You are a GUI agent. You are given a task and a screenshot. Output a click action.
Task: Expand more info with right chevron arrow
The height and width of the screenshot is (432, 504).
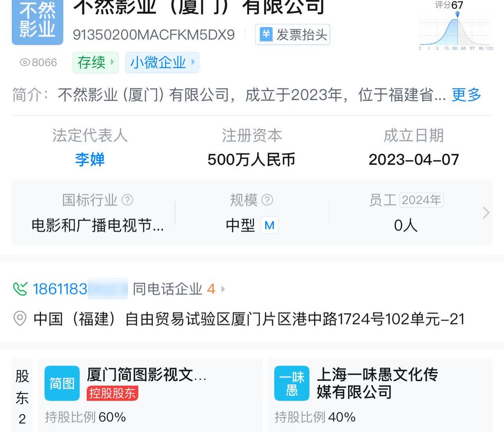coord(486,213)
